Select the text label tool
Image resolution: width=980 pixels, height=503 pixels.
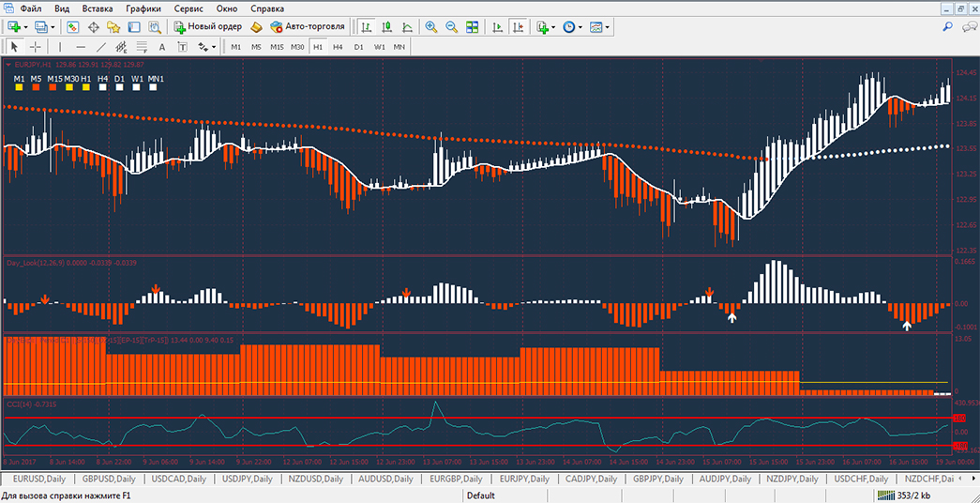(x=182, y=46)
